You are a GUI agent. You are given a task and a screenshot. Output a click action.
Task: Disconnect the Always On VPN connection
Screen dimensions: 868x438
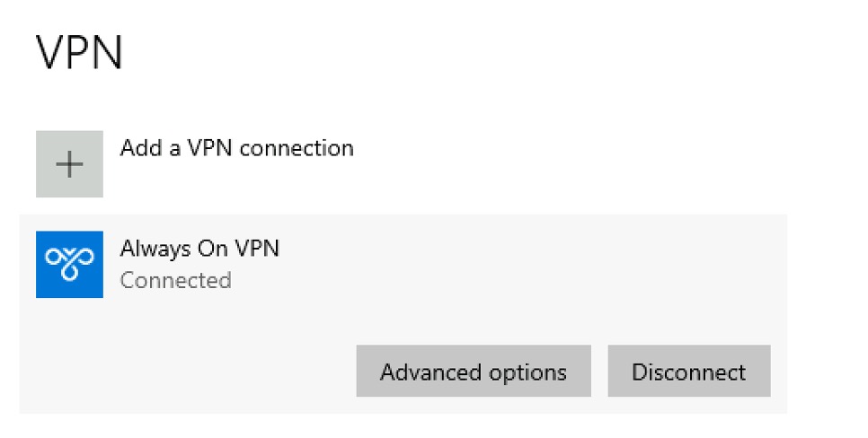tap(689, 371)
